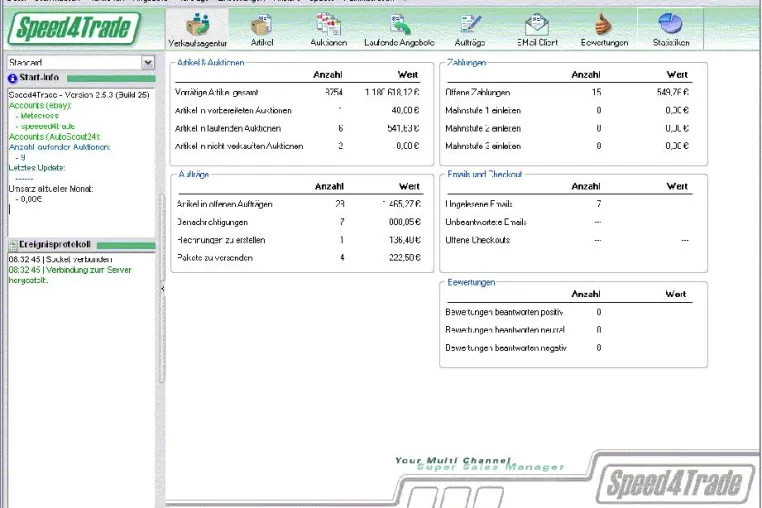Click the 549,76 € Offene Zahlungen value

673,92
